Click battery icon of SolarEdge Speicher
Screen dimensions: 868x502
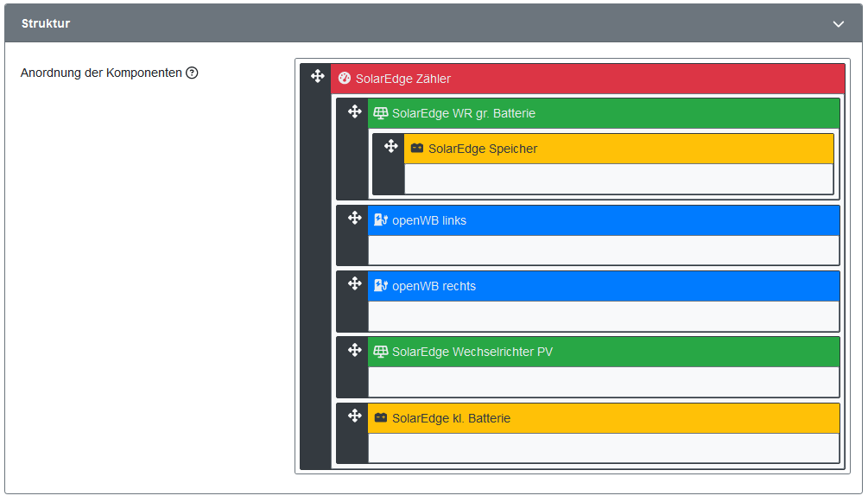(417, 148)
